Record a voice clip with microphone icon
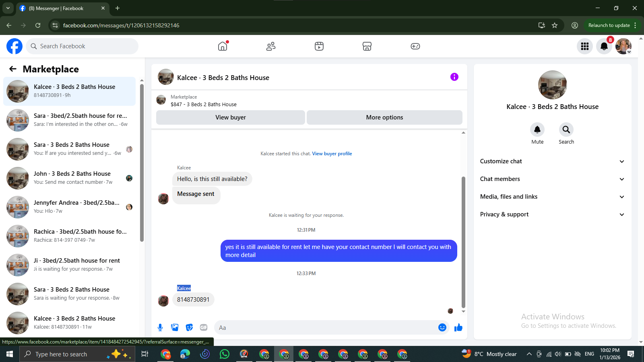Image resolution: width=644 pixels, height=362 pixels. tap(160, 327)
